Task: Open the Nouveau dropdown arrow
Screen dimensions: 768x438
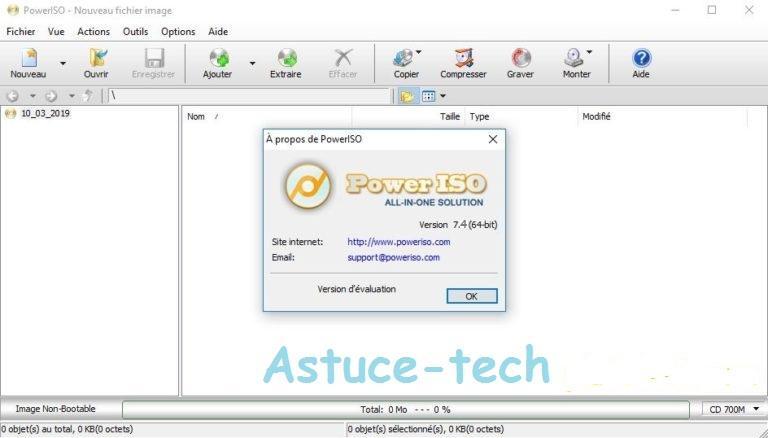Action: pyautogui.click(x=63, y=64)
